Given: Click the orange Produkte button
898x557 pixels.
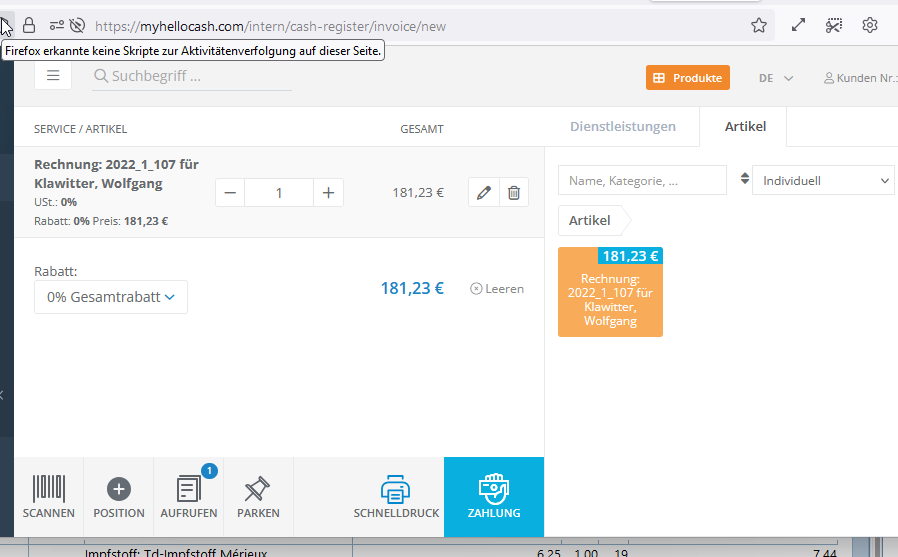Looking at the screenshot, I should 688,78.
